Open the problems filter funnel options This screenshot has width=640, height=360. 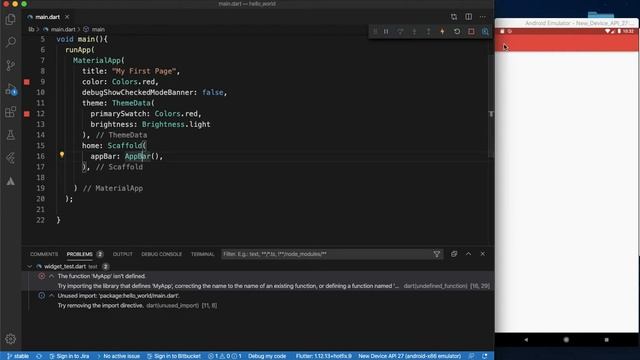tap(437, 254)
